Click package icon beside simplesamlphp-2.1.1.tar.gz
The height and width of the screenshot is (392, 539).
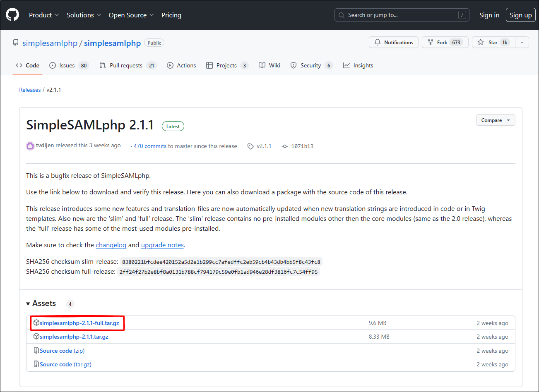(x=36, y=337)
